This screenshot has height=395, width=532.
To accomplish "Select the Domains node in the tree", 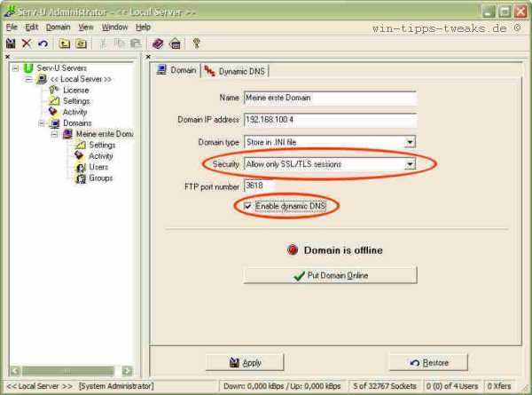I will pos(77,123).
